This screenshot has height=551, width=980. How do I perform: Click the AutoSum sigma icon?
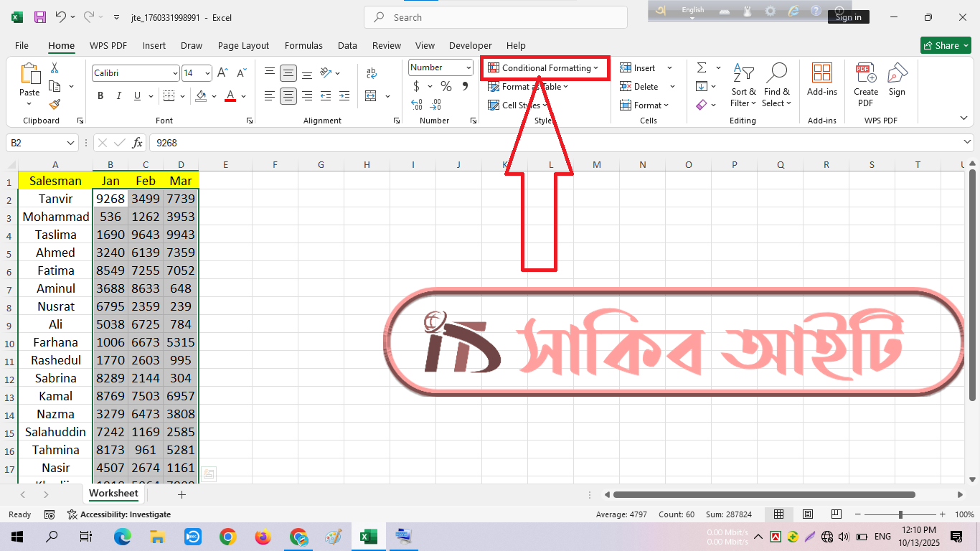[701, 67]
